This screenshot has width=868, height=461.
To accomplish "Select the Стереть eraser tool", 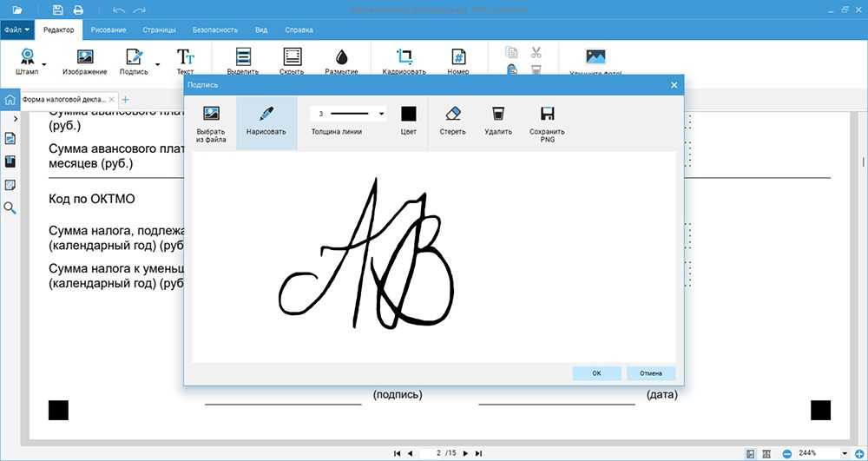I will (452, 122).
